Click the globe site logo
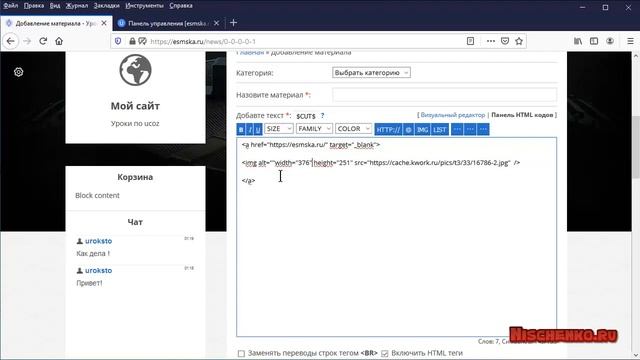This screenshot has height=360, width=640. tap(136, 70)
